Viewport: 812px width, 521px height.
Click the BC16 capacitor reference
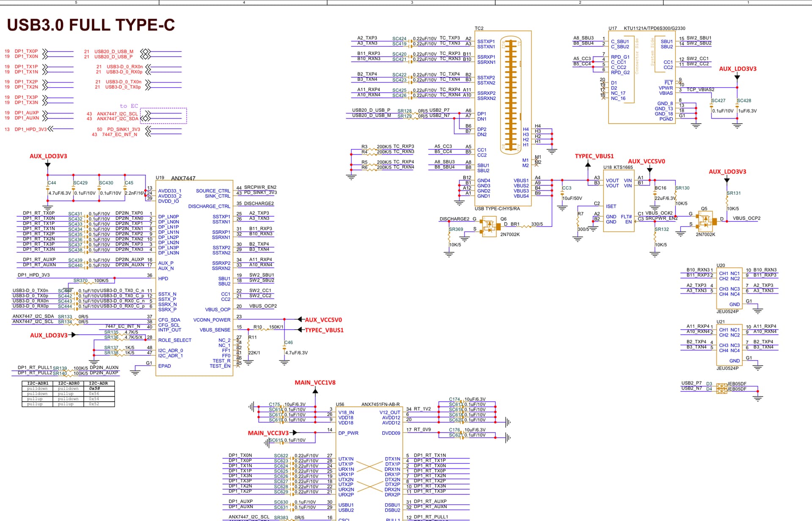click(661, 188)
